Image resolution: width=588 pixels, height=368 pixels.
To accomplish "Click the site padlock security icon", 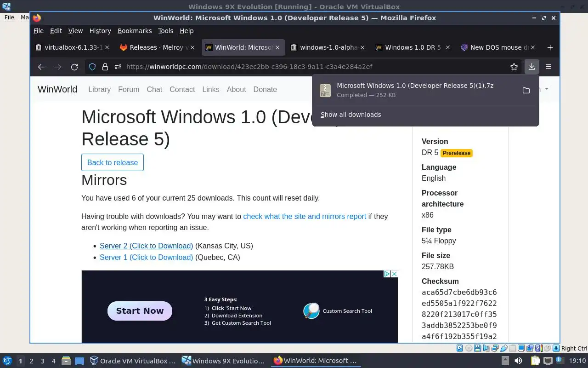I will click(x=105, y=67).
